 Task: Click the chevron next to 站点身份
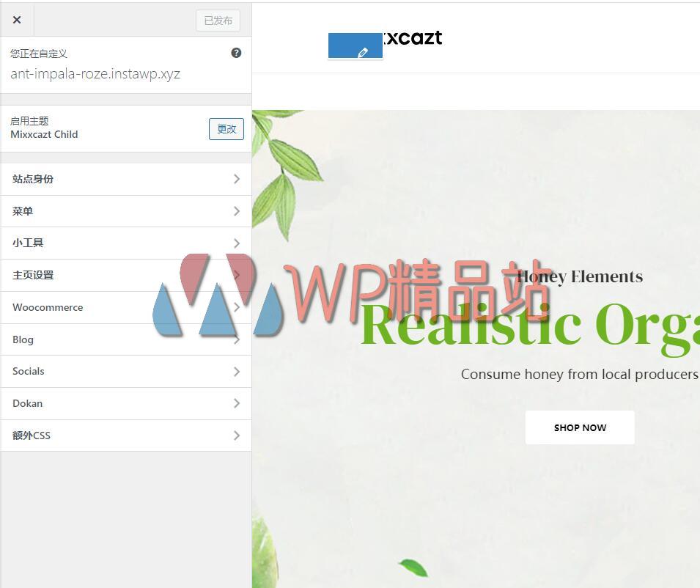(236, 179)
